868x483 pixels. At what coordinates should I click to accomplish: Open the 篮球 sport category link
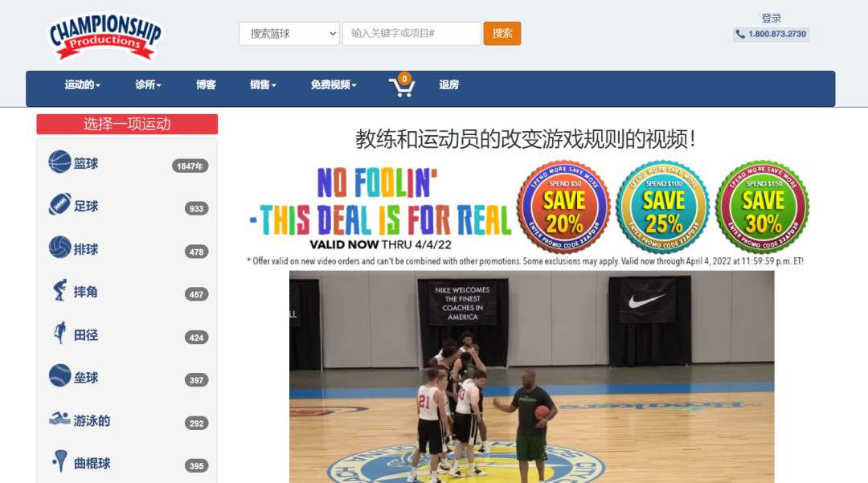86,164
